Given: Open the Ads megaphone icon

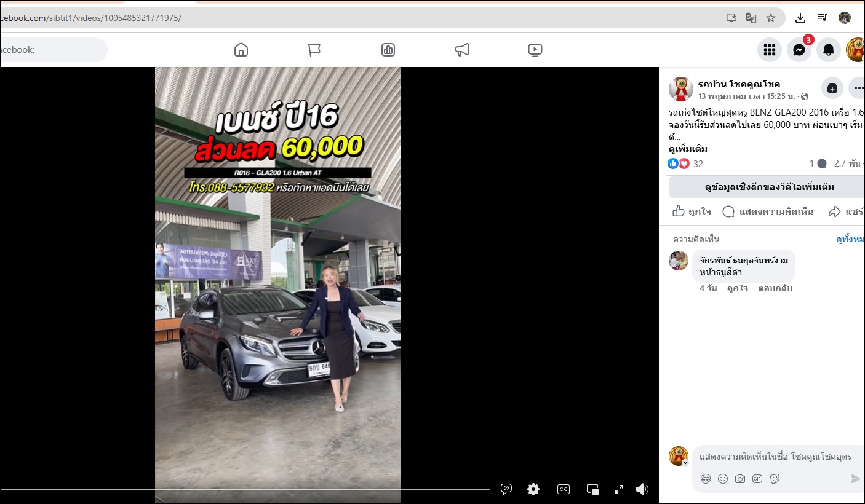Looking at the screenshot, I should [461, 50].
